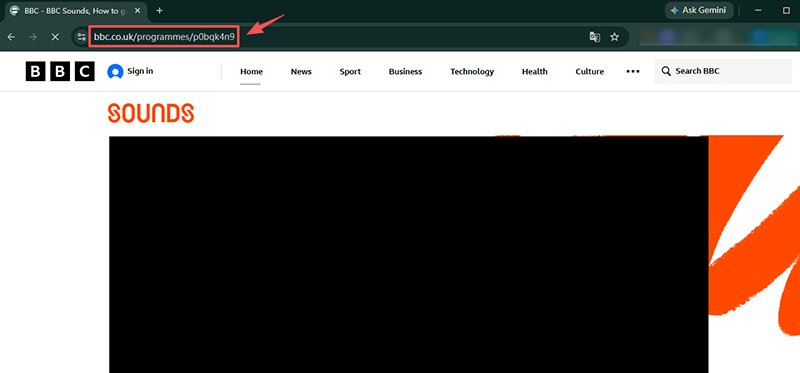Minimize the browser window
This screenshot has height=373, width=800.
coord(758,10)
